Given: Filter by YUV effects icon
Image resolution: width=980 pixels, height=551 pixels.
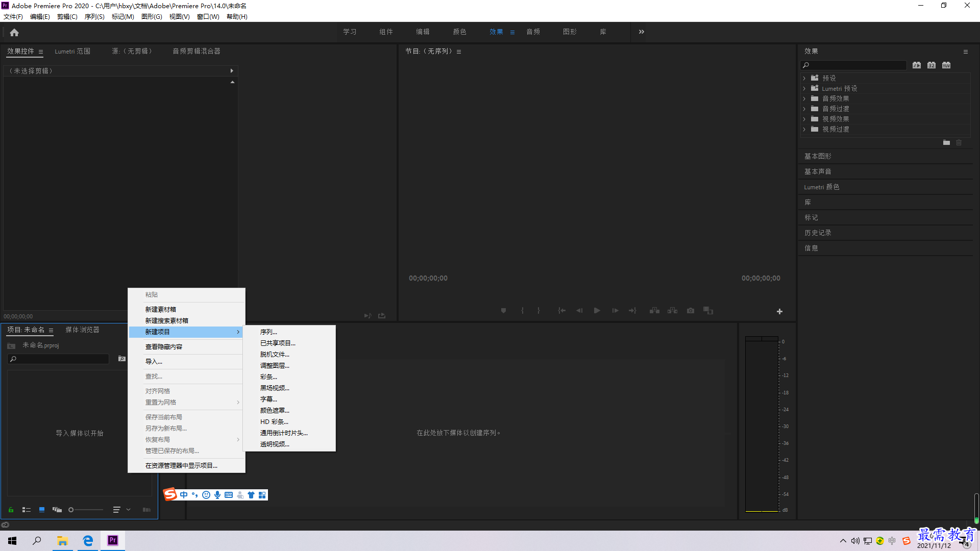Looking at the screenshot, I should 946,65.
